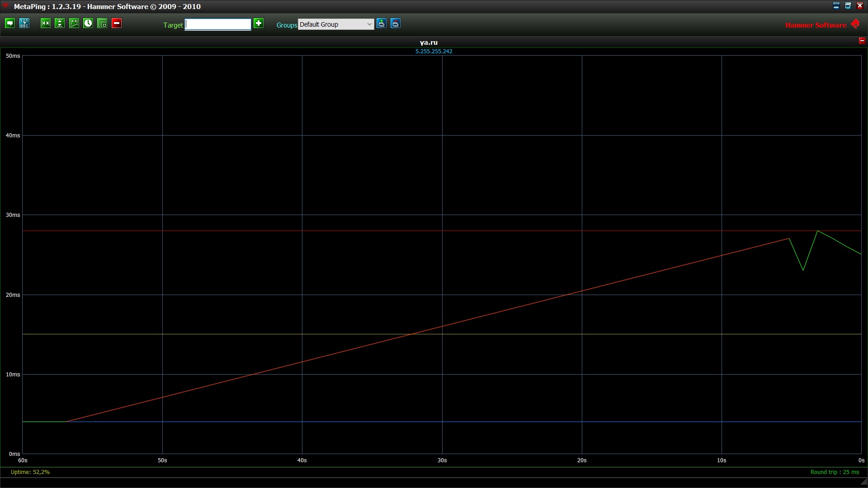The width and height of the screenshot is (868, 488).
Task: Click the overlapping windows layout icon
Action: 102,23
